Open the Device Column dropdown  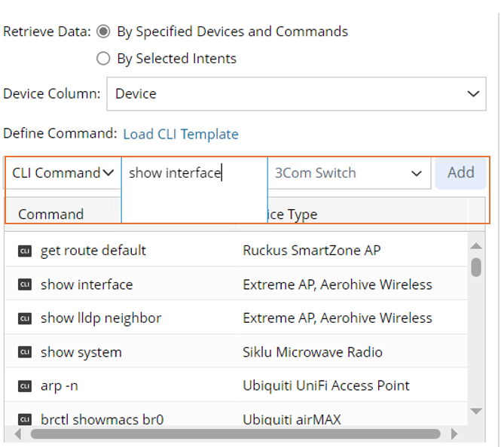click(295, 94)
